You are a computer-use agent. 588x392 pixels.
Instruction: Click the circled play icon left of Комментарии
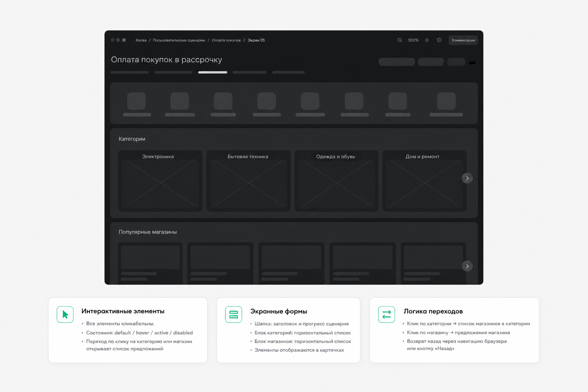[439, 40]
